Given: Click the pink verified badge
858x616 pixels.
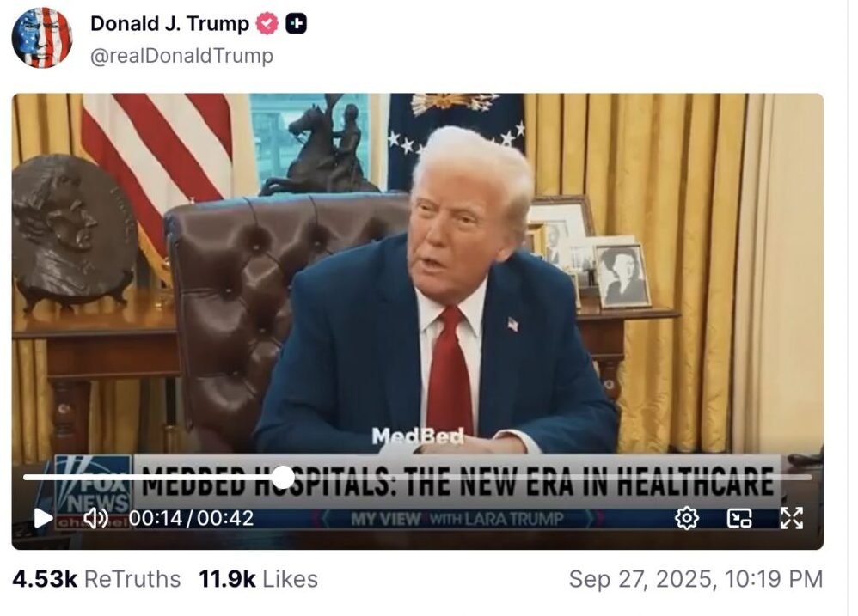Looking at the screenshot, I should pyautogui.click(x=267, y=24).
